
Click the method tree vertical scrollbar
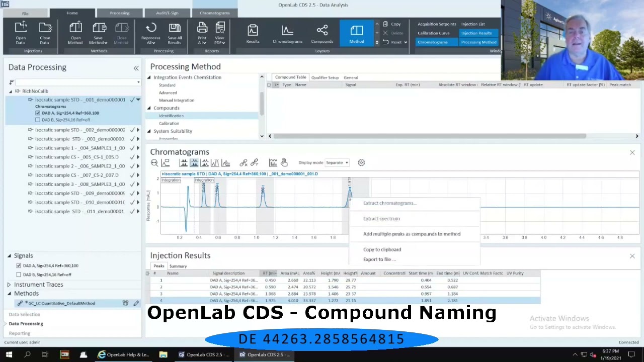(x=262, y=104)
